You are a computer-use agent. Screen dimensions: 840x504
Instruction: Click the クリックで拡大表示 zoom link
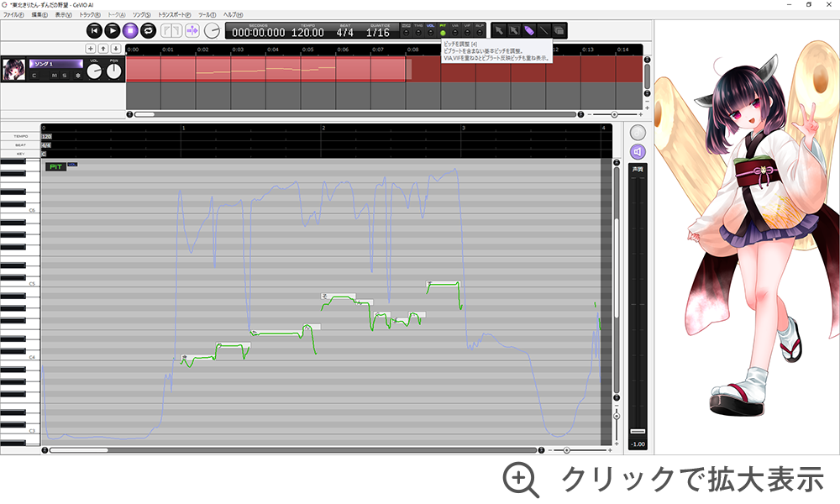pyautogui.click(x=664, y=480)
